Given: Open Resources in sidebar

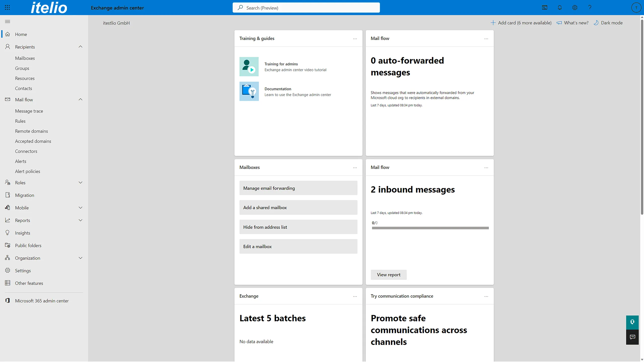Looking at the screenshot, I should [25, 78].
